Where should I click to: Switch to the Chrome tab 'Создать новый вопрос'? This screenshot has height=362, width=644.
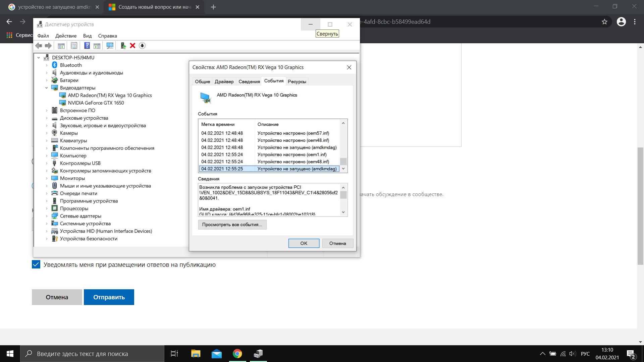(x=154, y=7)
